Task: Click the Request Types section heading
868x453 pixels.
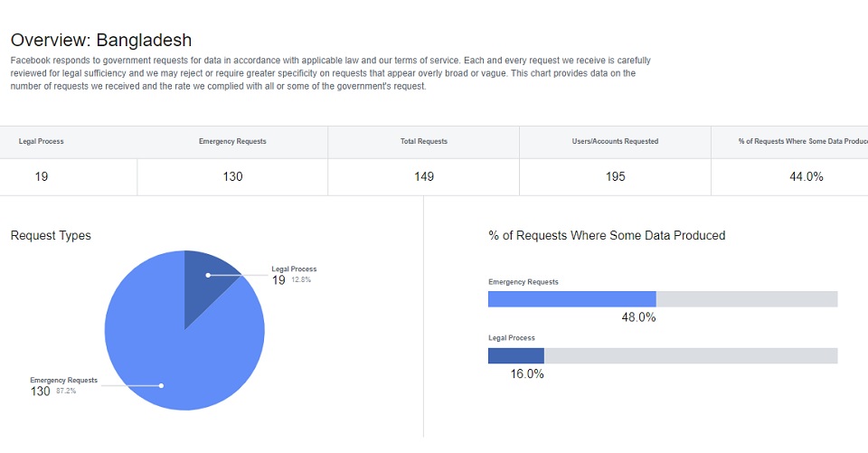Action: pos(51,236)
